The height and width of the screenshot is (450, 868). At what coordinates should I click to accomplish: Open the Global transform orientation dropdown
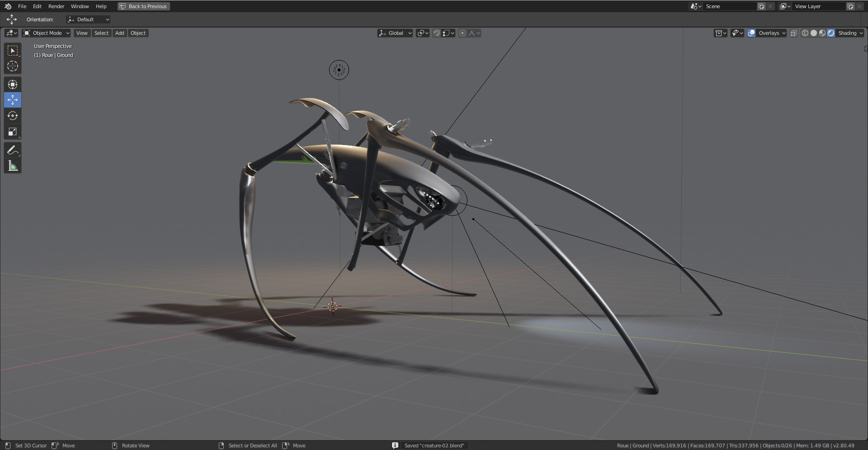(395, 33)
